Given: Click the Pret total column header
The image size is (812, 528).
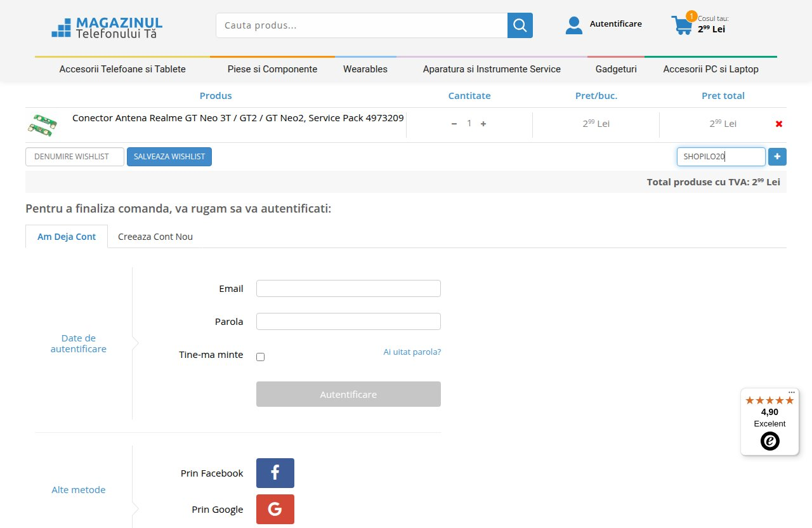Looking at the screenshot, I should (723, 96).
